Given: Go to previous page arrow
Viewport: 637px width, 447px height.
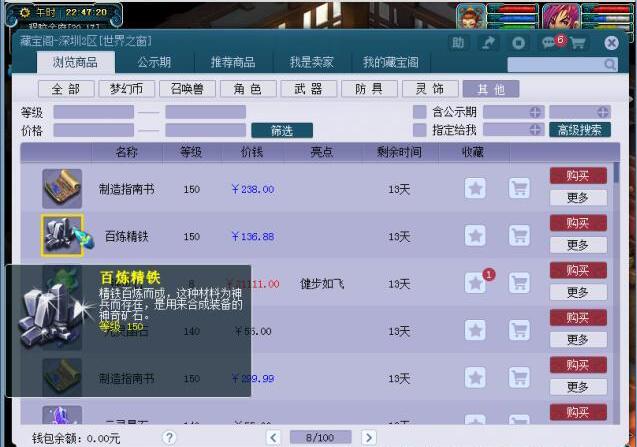Looking at the screenshot, I should 273,438.
